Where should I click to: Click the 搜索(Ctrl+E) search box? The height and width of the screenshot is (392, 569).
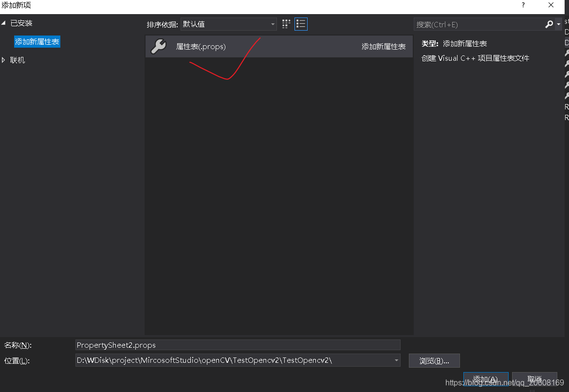479,24
